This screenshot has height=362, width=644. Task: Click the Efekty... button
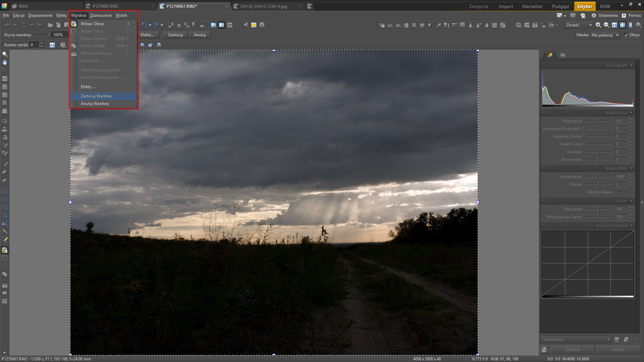147,35
